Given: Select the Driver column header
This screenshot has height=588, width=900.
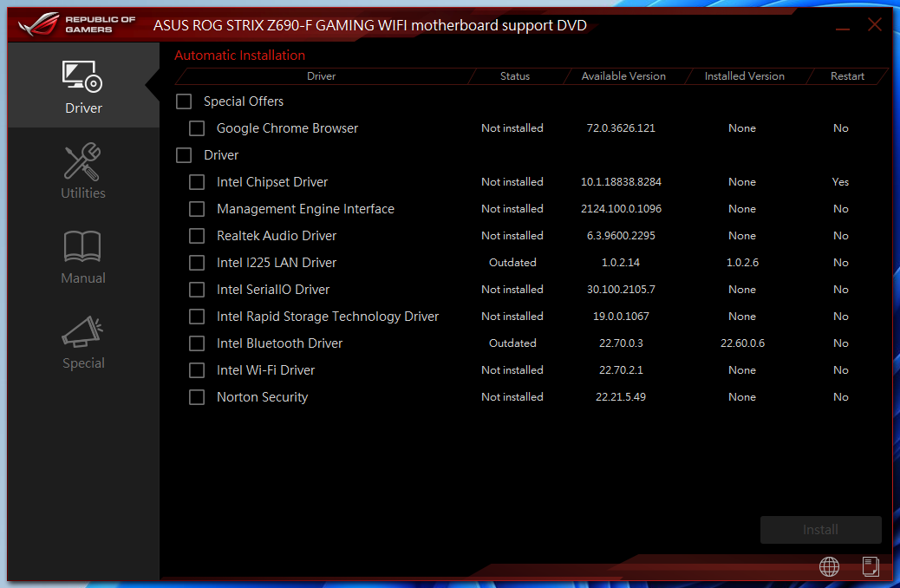Looking at the screenshot, I should 321,75.
